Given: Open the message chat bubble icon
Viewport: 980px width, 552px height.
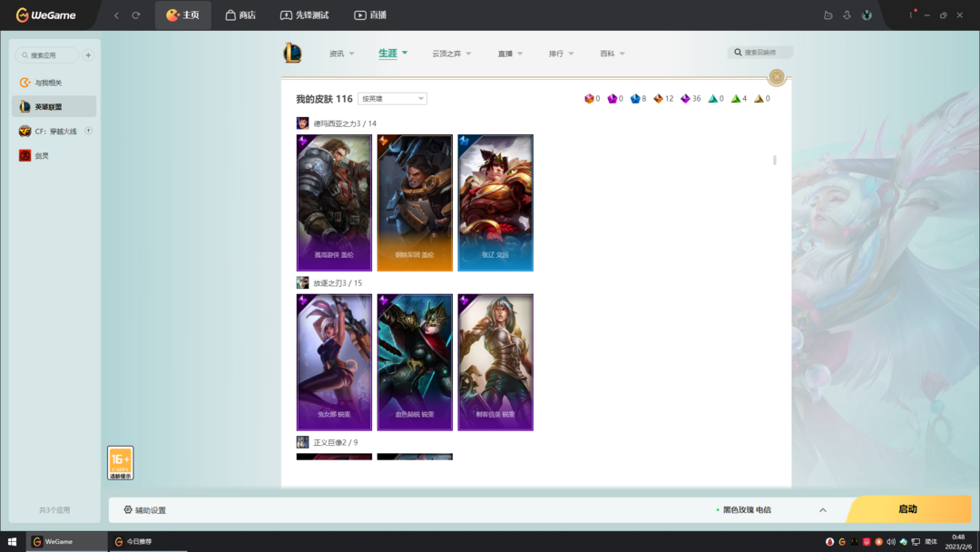Looking at the screenshot, I should 828,15.
